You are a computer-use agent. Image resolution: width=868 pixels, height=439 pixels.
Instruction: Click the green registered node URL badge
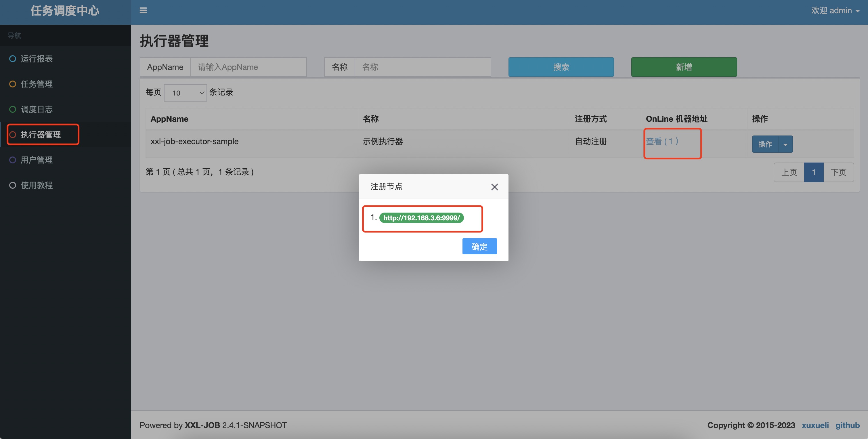click(422, 218)
